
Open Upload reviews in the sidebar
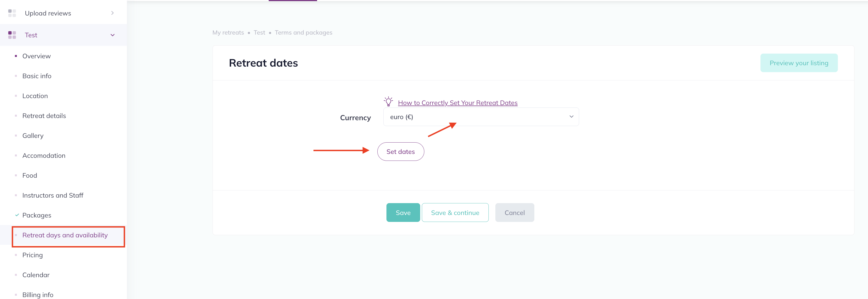(x=48, y=13)
